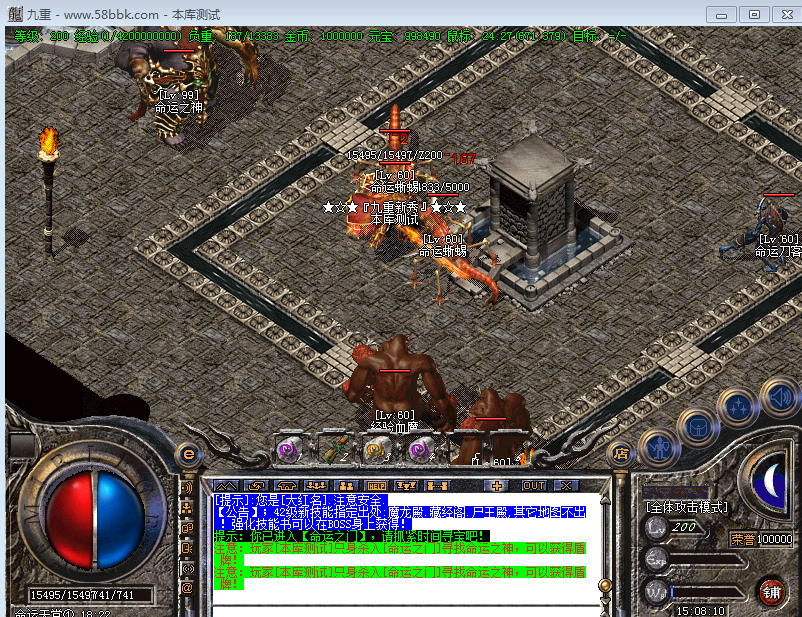802x617 pixels.
Task: Use gold scroll in belt slot 3
Action: pyautogui.click(x=377, y=449)
